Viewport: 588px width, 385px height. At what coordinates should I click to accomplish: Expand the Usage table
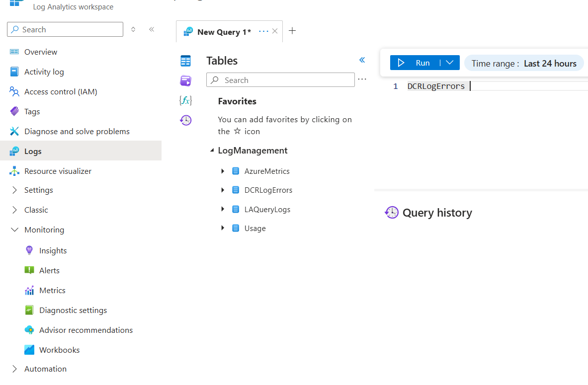(x=223, y=228)
